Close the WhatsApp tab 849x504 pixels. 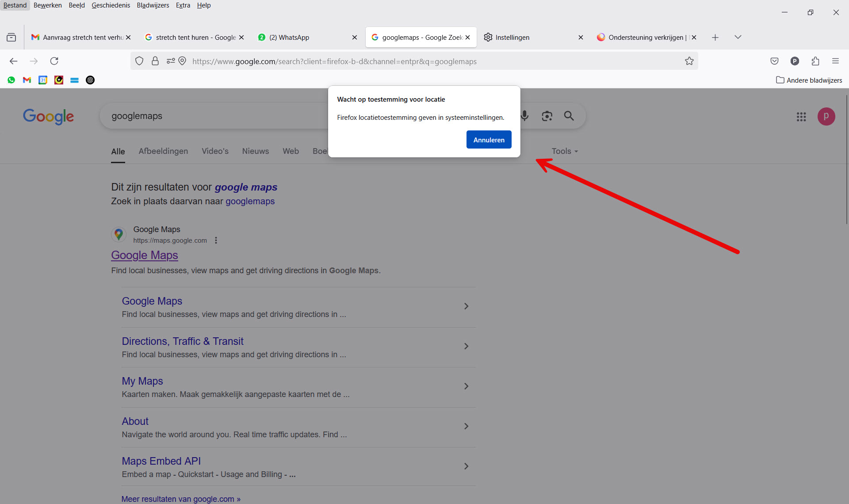(354, 38)
